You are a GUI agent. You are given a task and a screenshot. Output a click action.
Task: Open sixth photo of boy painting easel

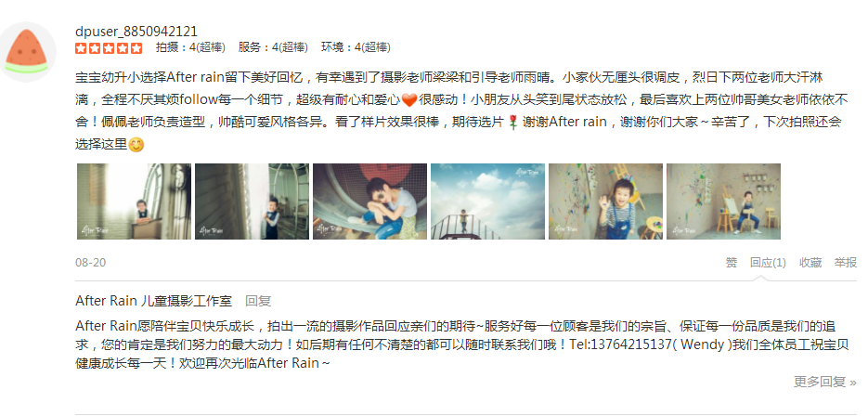723,201
